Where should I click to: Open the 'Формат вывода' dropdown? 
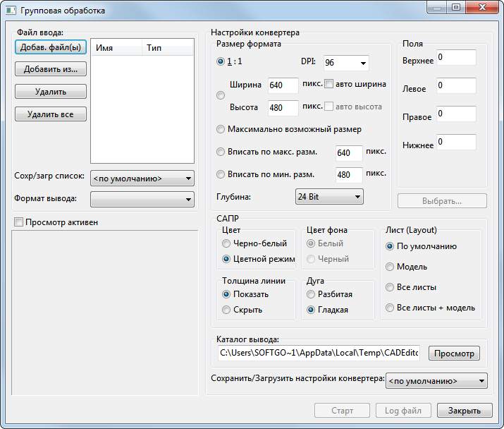tap(142, 200)
